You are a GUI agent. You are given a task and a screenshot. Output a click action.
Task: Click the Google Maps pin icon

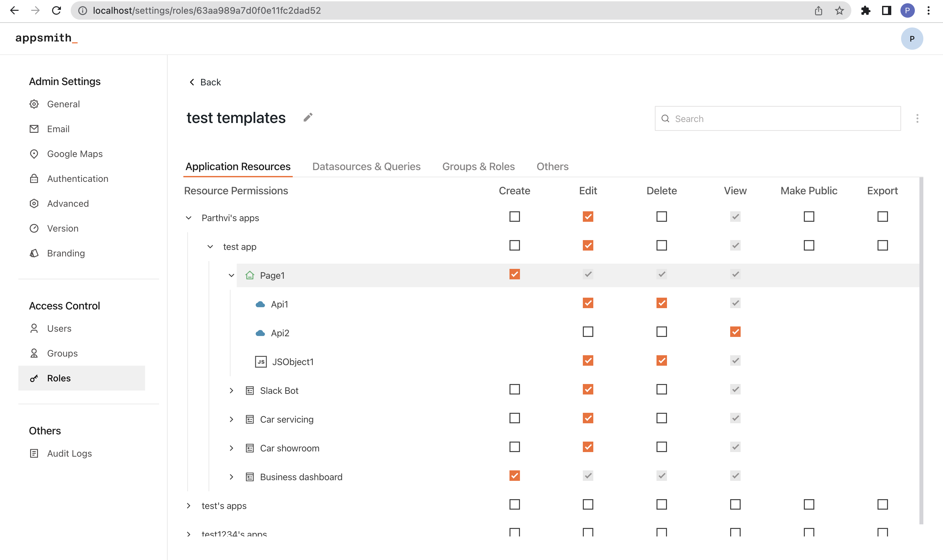tap(34, 154)
